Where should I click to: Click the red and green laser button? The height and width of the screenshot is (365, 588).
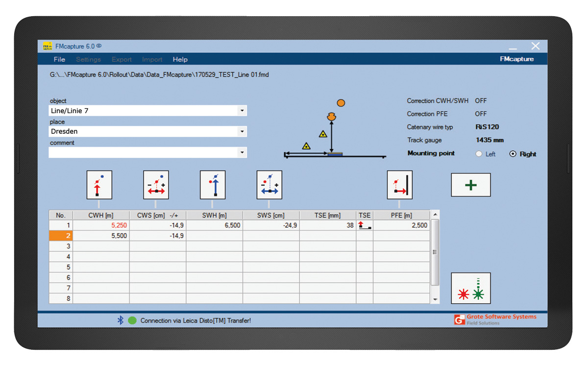click(x=471, y=288)
